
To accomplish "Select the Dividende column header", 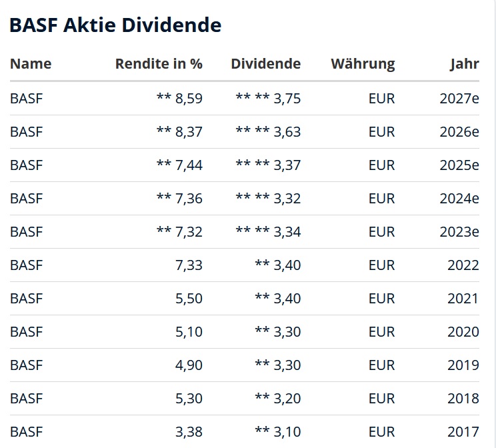I will point(265,64).
